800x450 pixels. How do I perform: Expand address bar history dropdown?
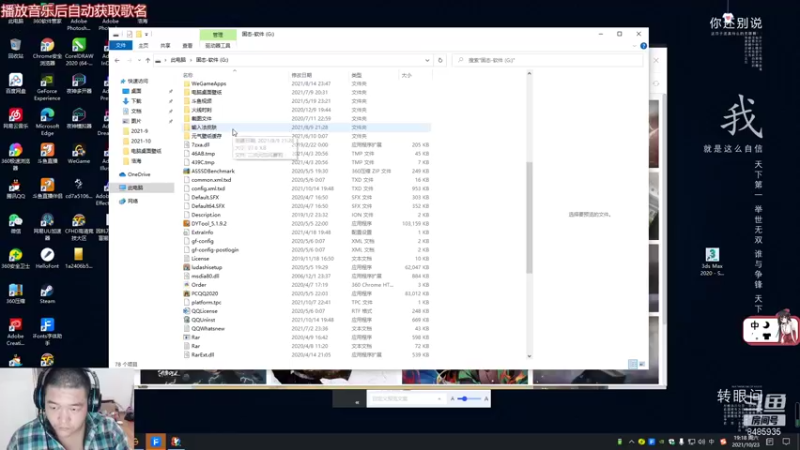click(x=427, y=60)
